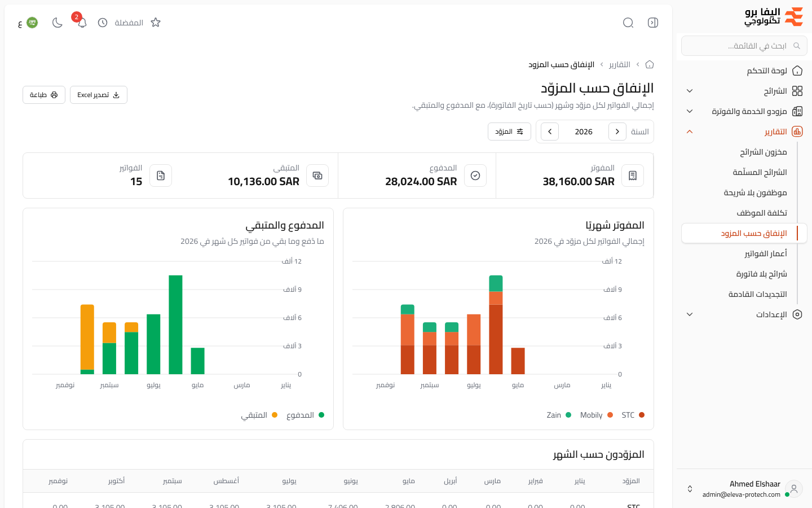
Task: Expand مزودو الخدمة والفوترة section chevron
Action: point(690,111)
